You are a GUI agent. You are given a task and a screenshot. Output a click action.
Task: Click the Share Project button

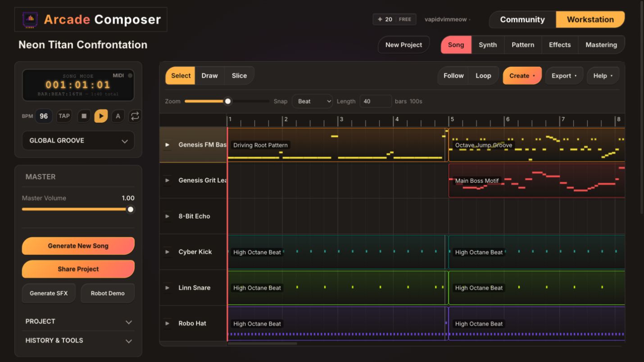(78, 269)
